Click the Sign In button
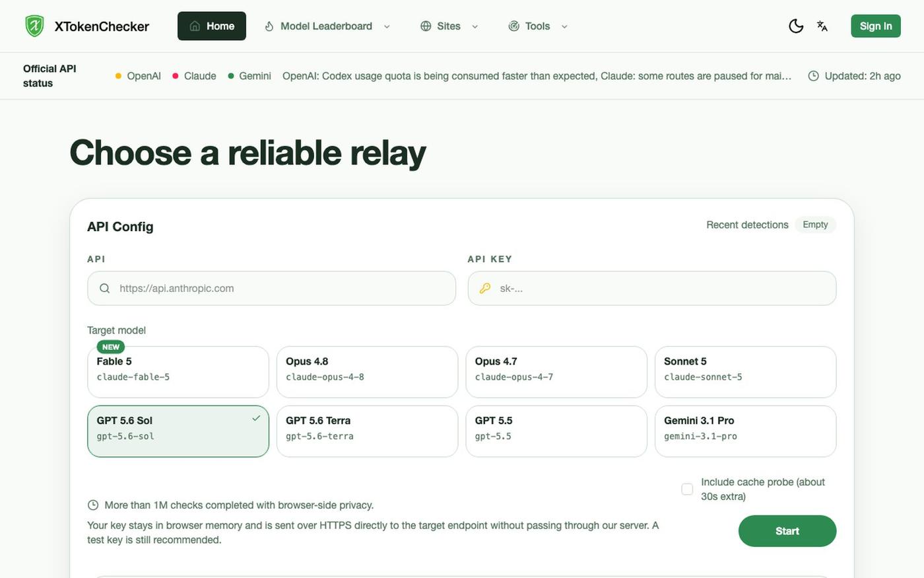 876,26
